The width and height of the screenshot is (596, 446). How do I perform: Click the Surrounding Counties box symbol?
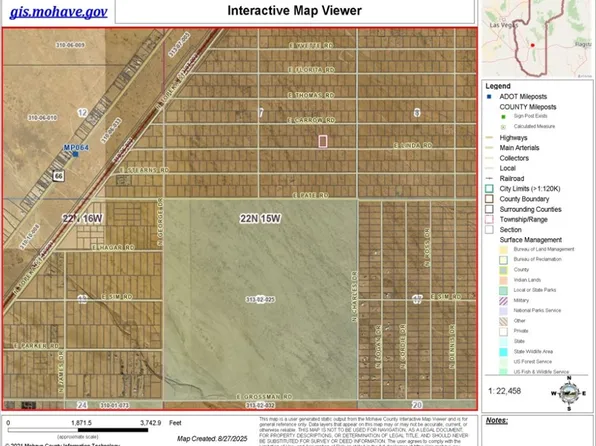(489, 209)
